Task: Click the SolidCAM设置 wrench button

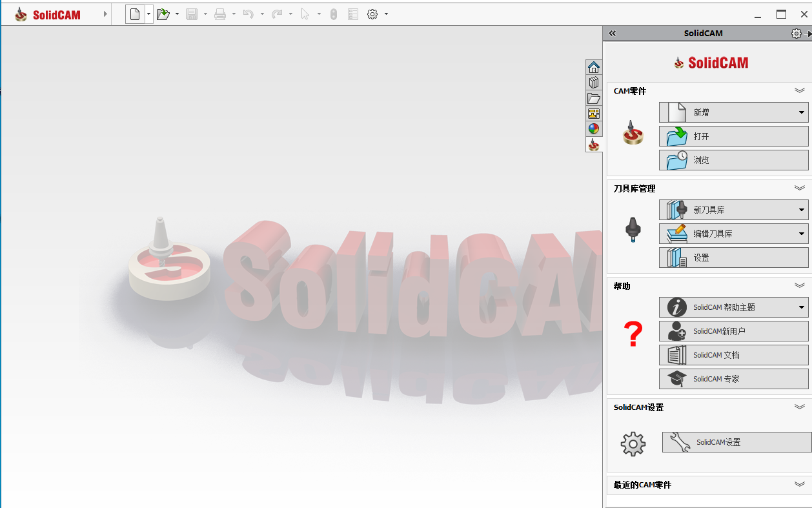Action: coord(736,442)
